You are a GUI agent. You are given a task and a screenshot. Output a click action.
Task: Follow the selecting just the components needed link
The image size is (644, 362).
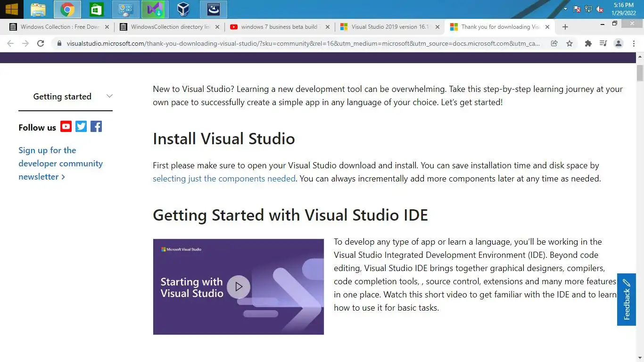click(x=224, y=179)
